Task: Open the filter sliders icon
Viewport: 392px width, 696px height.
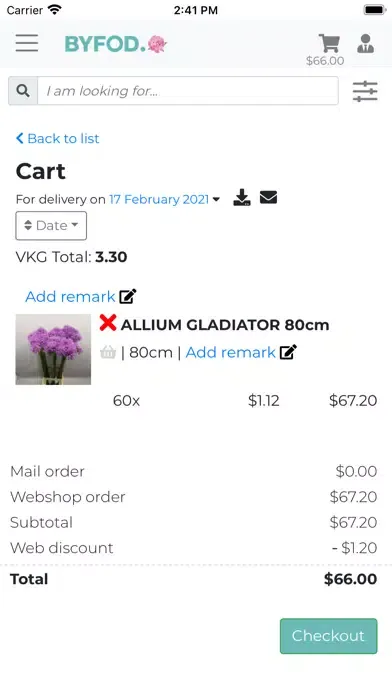Action: pos(365,91)
